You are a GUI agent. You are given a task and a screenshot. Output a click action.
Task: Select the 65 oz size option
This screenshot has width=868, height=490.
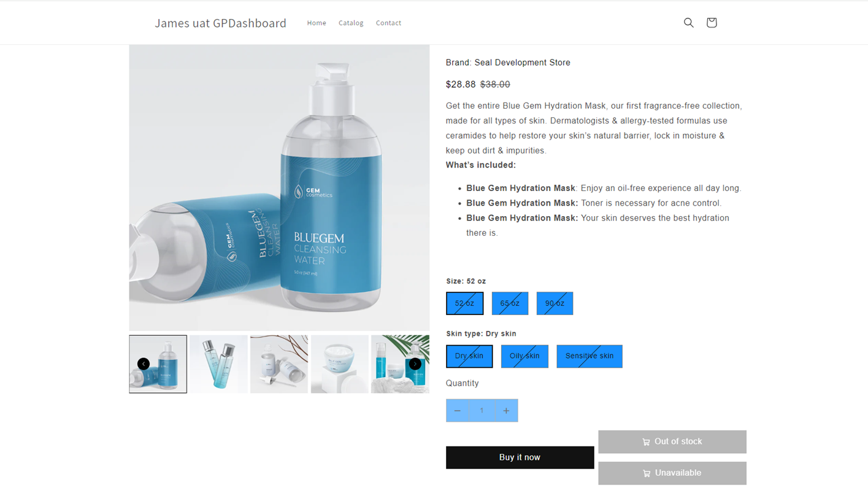pyautogui.click(x=510, y=303)
